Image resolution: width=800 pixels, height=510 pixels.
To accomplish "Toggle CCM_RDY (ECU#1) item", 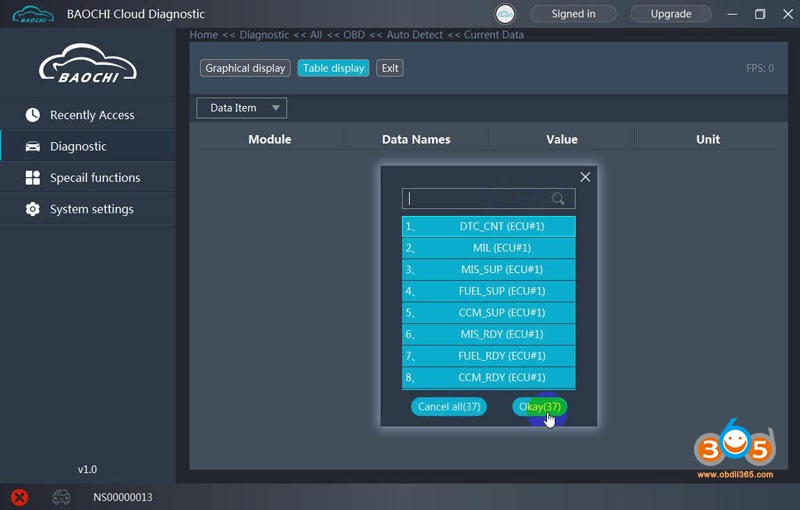I will [x=488, y=377].
